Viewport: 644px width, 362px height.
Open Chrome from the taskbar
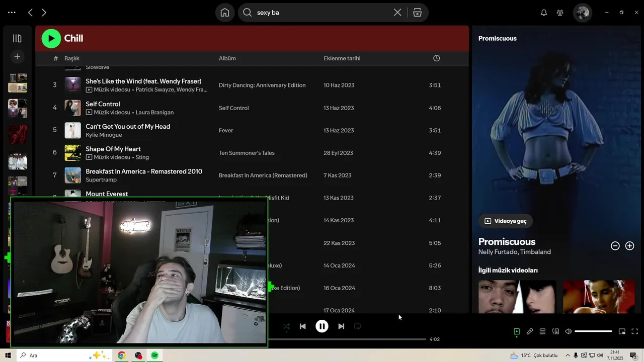(x=121, y=355)
